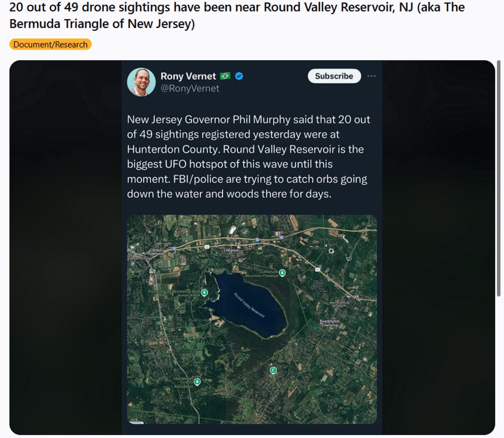Click the Brazil flag emoji
The height and width of the screenshot is (438, 504).
(x=225, y=76)
